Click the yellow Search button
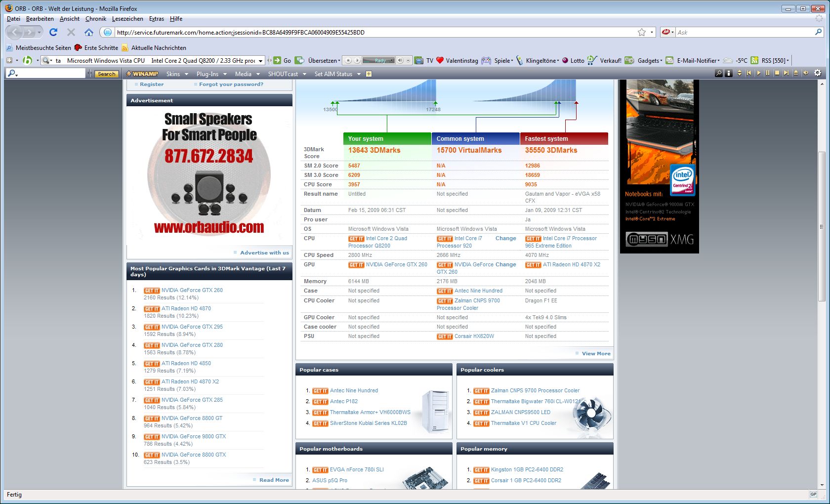Screen dimensions: 830x504 pos(106,74)
